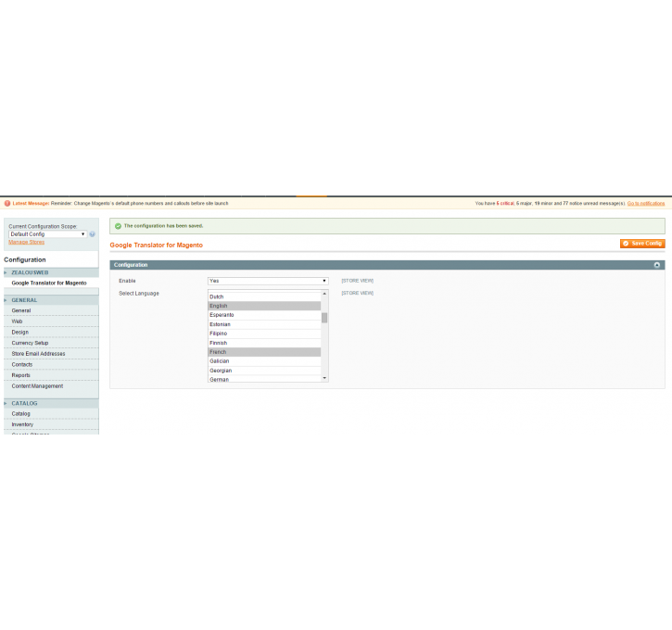The image size is (672, 630).
Task: Expand the ZEALOUSWEB sidebar section
Action: pyautogui.click(x=51, y=272)
